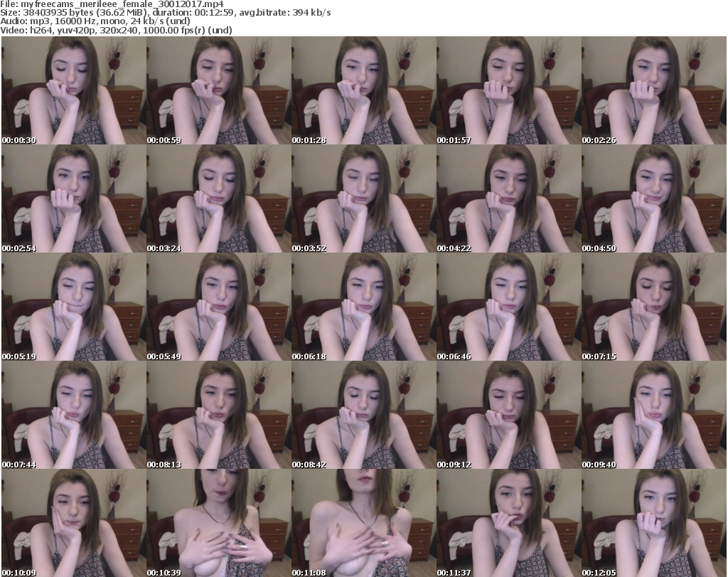The image size is (728, 577).
Task: Click the 'Video: h264, yuv420p' header line
Action: [x=116, y=30]
